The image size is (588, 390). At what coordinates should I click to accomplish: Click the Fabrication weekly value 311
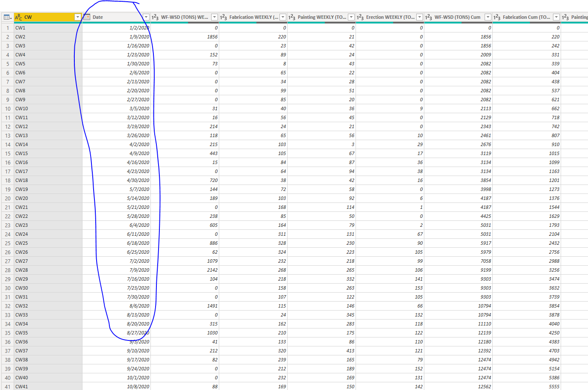coord(253,234)
